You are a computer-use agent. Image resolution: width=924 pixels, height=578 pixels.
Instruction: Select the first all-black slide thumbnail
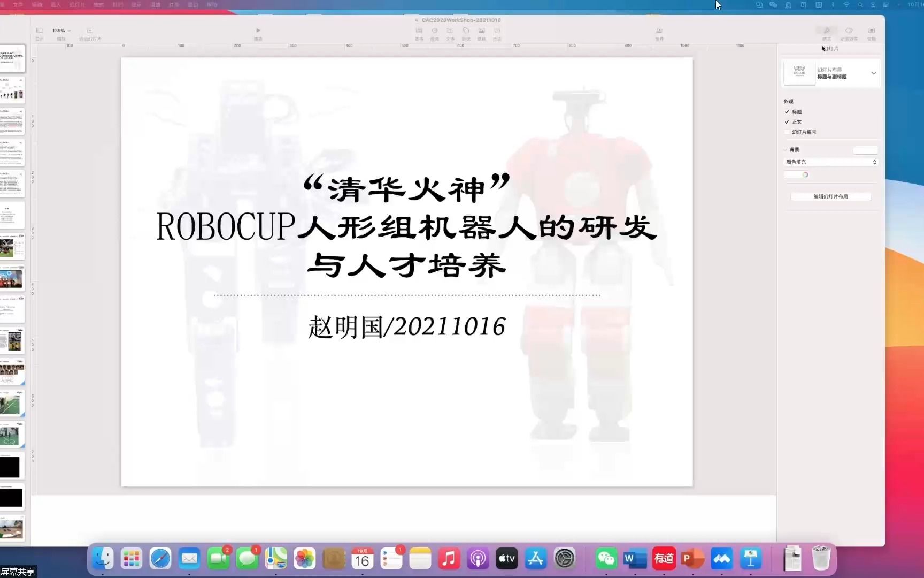[x=11, y=467]
